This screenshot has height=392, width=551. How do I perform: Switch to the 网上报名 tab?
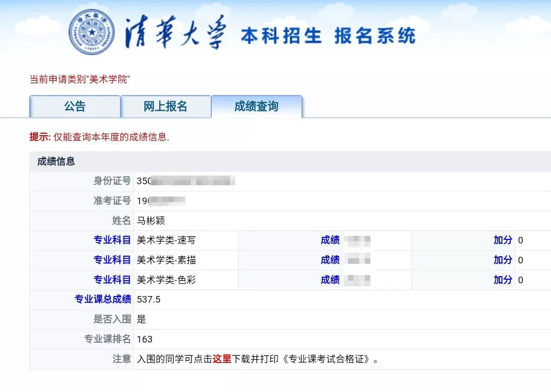[x=165, y=106]
